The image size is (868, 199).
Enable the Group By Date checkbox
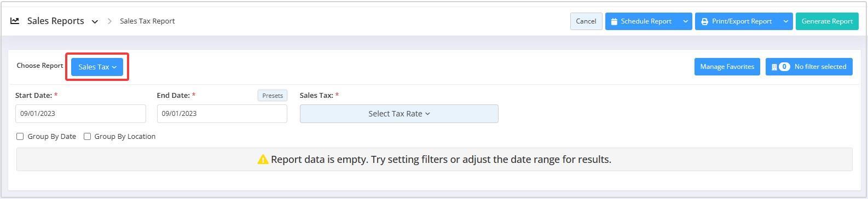pos(20,137)
